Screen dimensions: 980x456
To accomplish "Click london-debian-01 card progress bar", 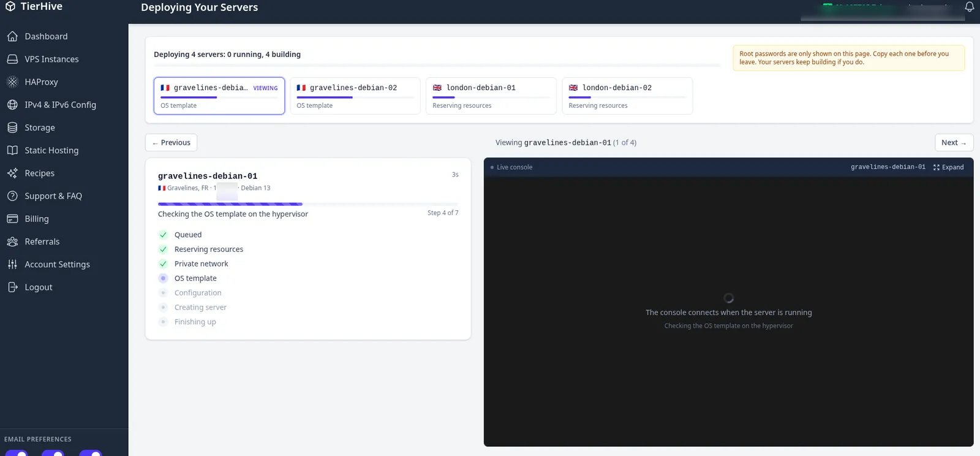I will (x=491, y=97).
